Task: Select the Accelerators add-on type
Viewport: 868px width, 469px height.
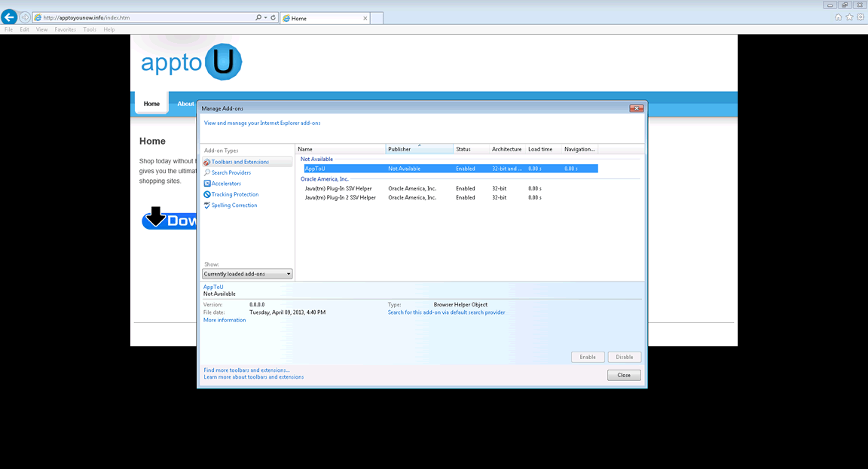Action: tap(226, 184)
